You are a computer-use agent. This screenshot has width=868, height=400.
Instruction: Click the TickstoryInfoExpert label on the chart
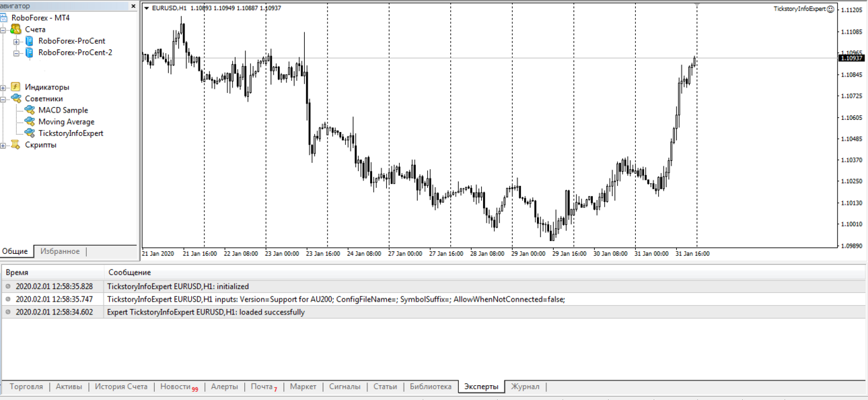coord(799,9)
